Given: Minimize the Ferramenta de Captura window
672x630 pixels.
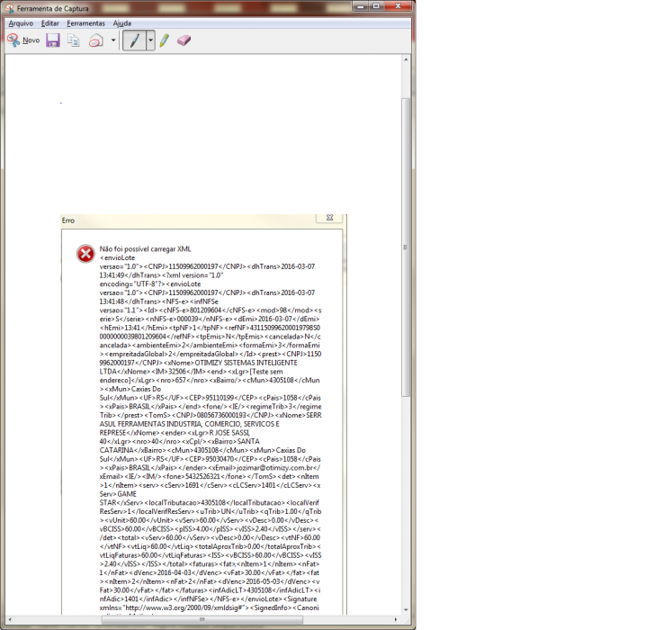Looking at the screenshot, I should [x=361, y=6].
